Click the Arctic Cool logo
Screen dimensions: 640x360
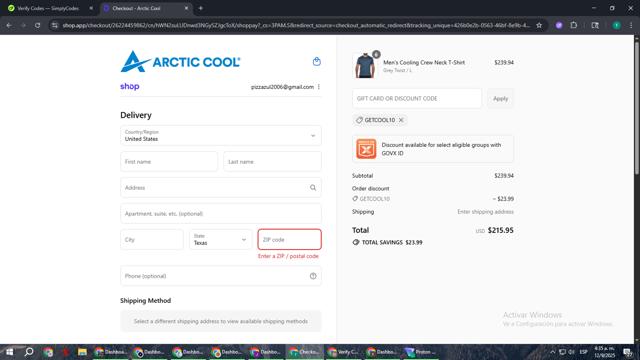coord(180,62)
